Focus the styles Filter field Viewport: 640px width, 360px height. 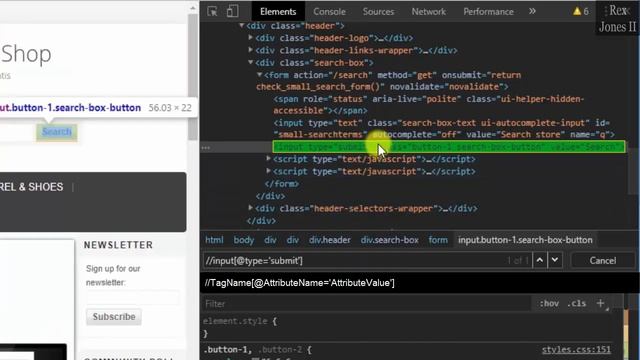tap(366, 304)
